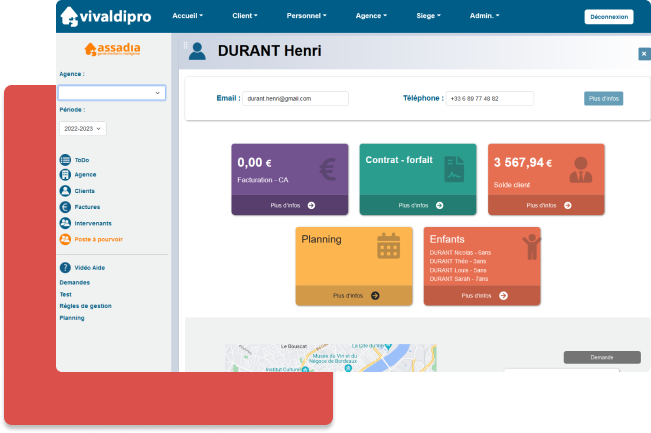This screenshot has width=651, height=433.
Task: Expand the Accueil menu
Action: [x=188, y=16]
